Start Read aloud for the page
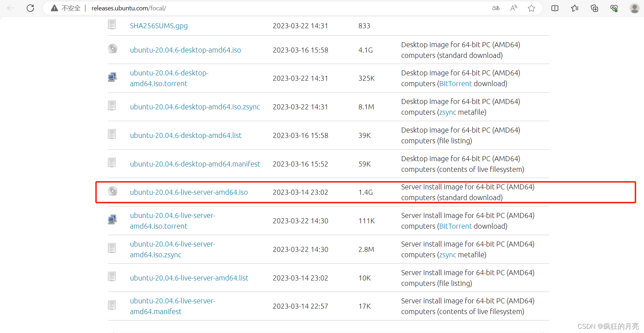This screenshot has width=644, height=333. pos(513,8)
